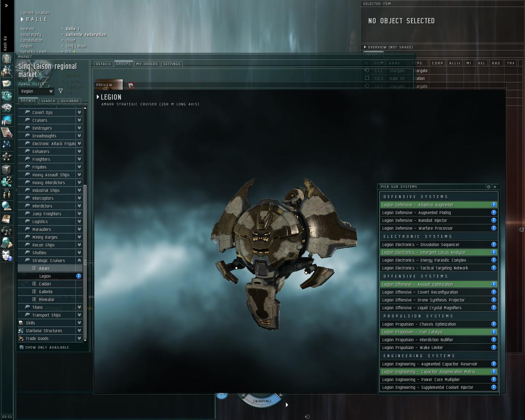The width and height of the screenshot is (525, 420).
Task: Select the Minmatar strategic cruisers entry
Action: point(50,299)
